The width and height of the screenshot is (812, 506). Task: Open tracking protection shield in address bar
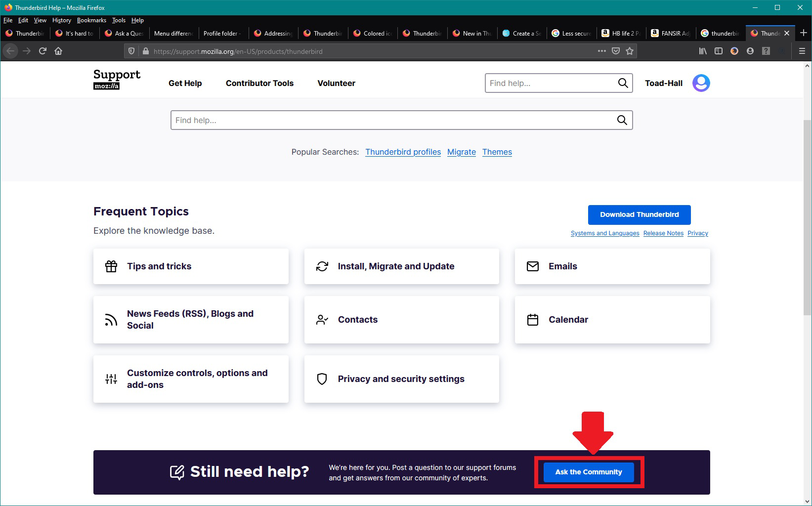point(131,51)
